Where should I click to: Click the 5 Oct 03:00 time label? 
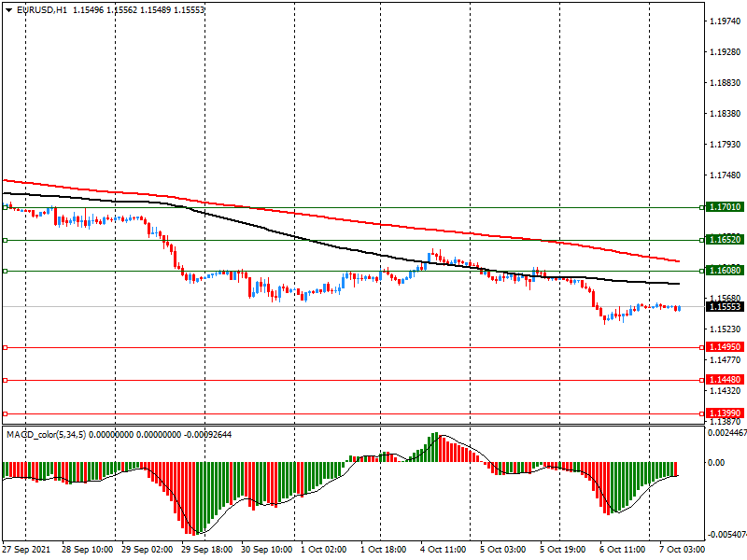tap(502, 550)
